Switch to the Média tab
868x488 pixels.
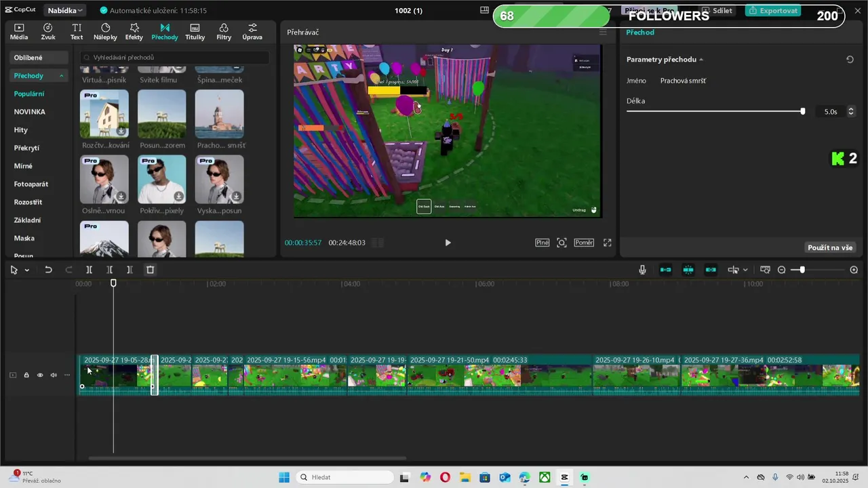[x=19, y=32]
